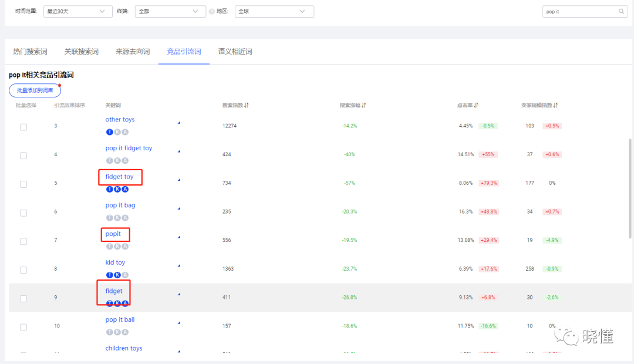Open the 时间范围 最近30天 dropdown
Image resolution: width=634 pixels, height=364 pixels.
[77, 12]
